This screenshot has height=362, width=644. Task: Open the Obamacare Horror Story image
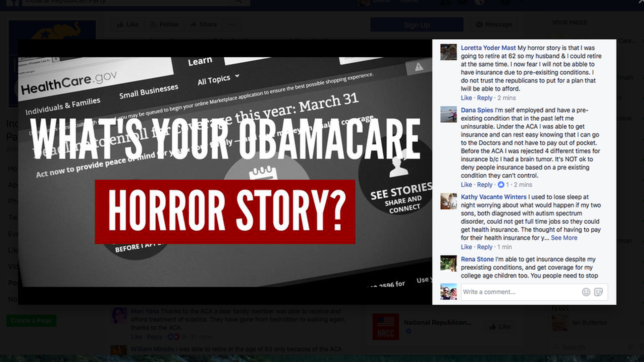pyautogui.click(x=225, y=172)
